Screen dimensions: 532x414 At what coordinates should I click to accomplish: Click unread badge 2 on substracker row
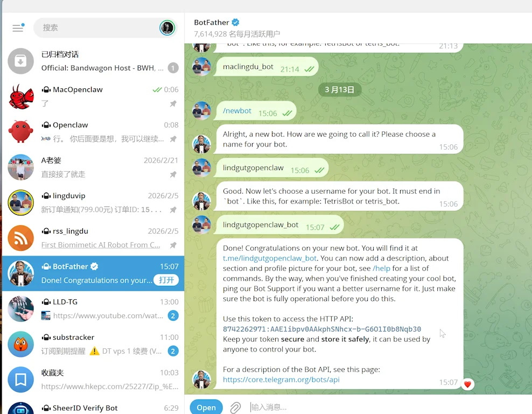(x=173, y=351)
